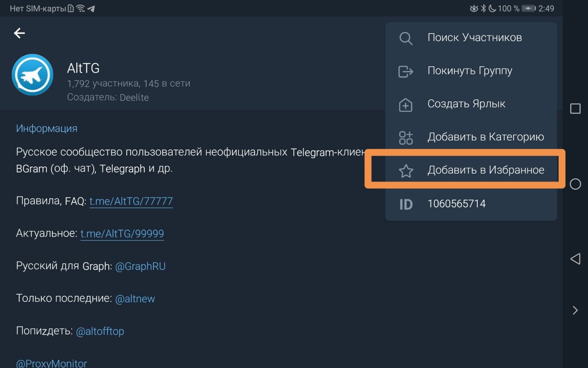Click the search magnifier icon in menu
The width and height of the screenshot is (588, 368).
(x=406, y=38)
